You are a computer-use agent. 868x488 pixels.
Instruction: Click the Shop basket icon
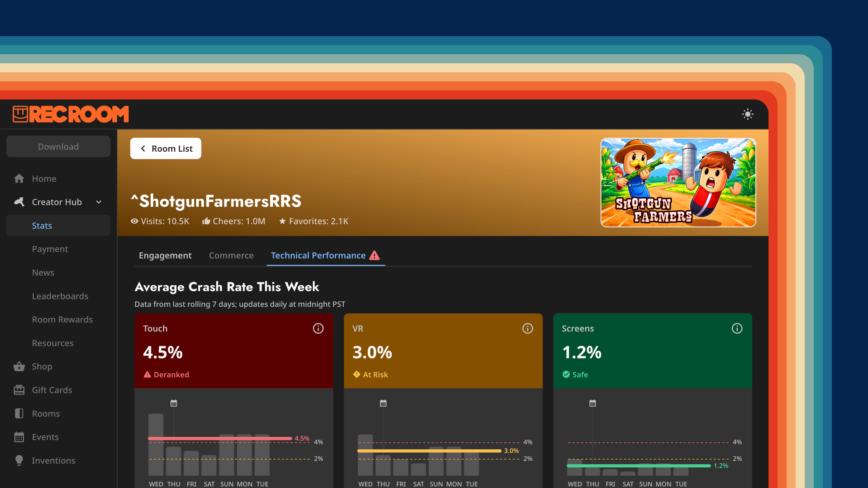(x=19, y=366)
